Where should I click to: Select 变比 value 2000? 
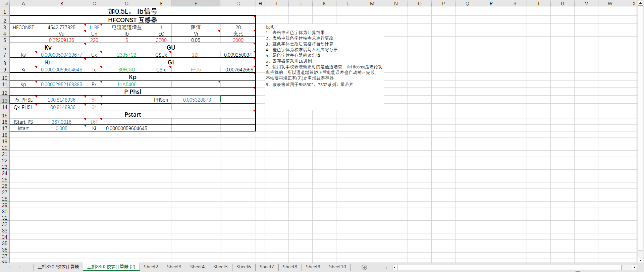pyautogui.click(x=238, y=40)
